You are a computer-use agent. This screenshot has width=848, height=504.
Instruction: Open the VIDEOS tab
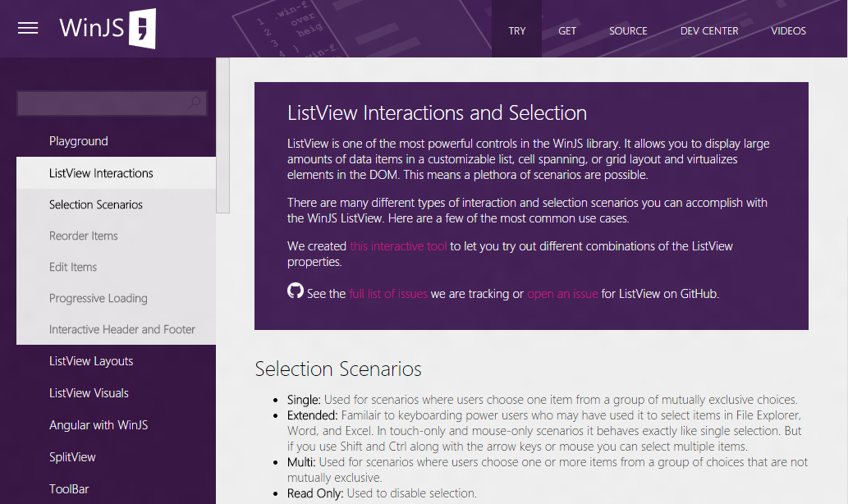[x=788, y=31]
